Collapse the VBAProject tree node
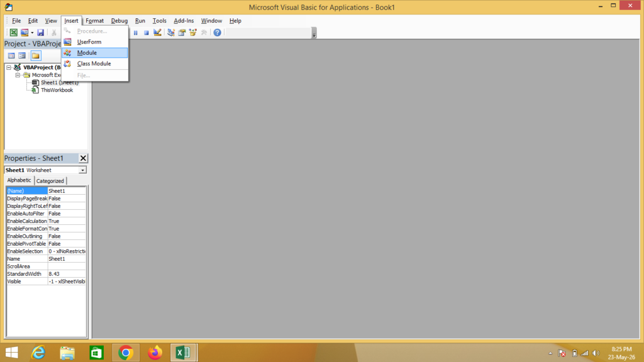The height and width of the screenshot is (362, 644). (x=9, y=67)
